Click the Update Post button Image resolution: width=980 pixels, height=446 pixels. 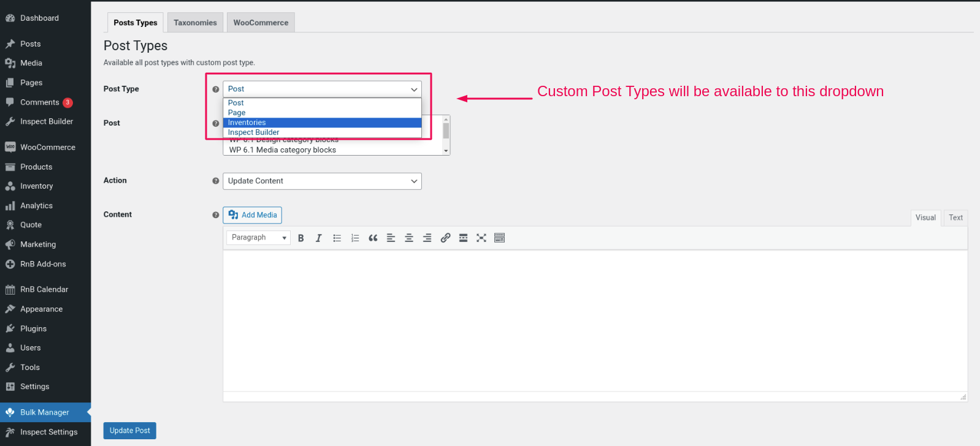coord(129,431)
